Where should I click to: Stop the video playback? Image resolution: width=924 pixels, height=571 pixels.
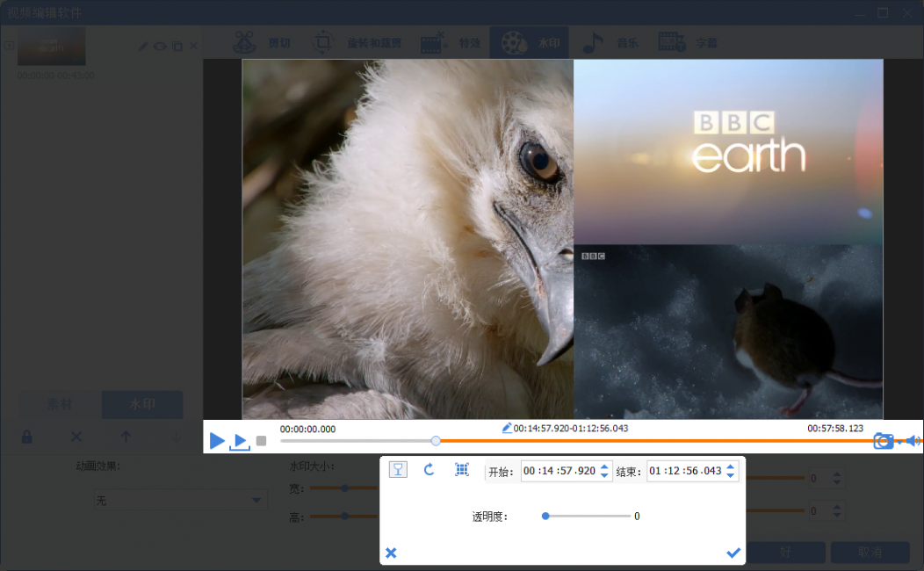click(262, 441)
